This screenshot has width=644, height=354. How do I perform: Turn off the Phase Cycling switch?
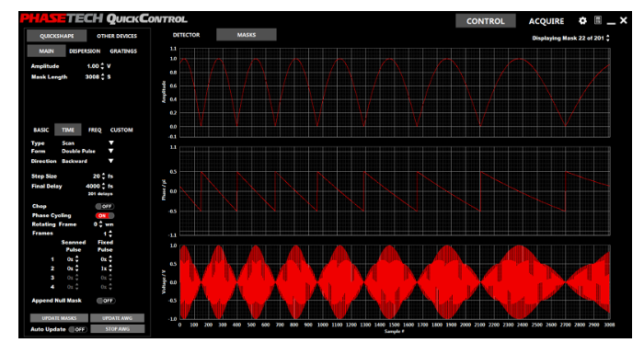click(x=105, y=215)
